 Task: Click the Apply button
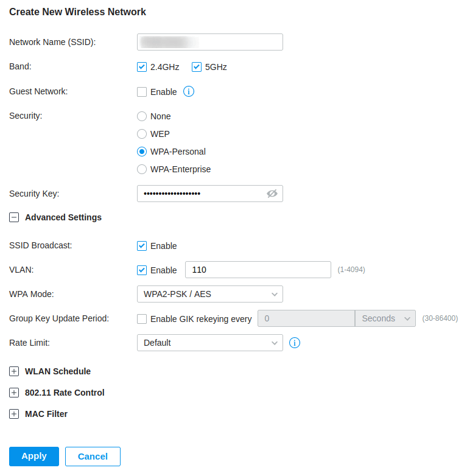pyautogui.click(x=34, y=457)
